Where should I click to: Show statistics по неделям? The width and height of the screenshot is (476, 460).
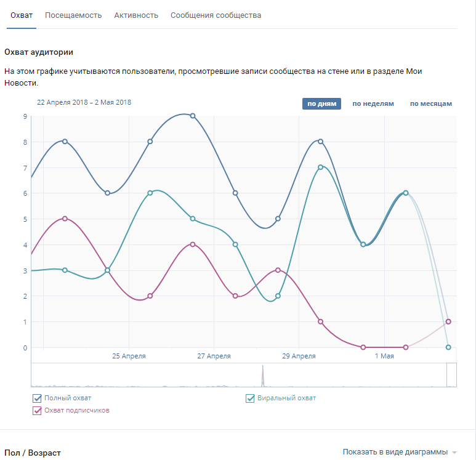coord(373,103)
